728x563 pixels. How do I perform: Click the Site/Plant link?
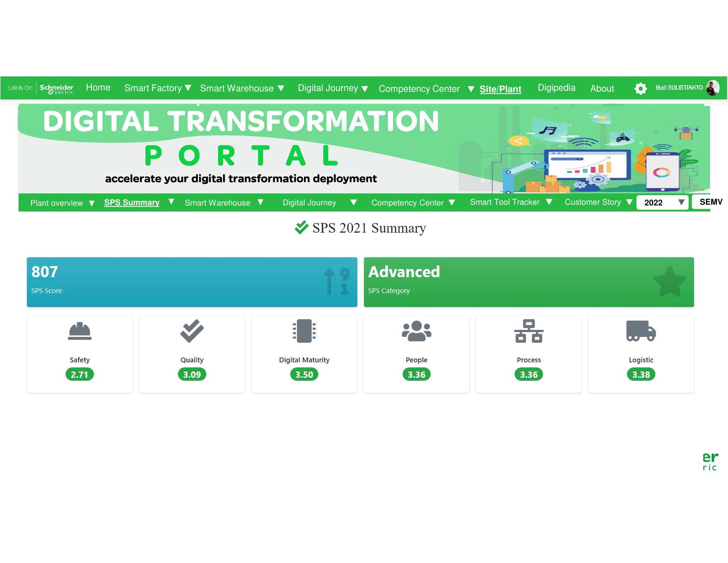500,89
